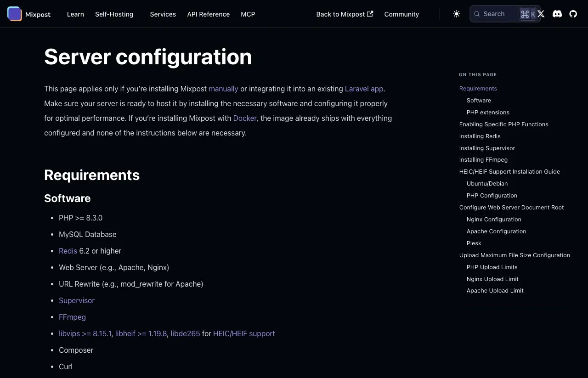Screen dimensions: 588x378
Task: Jump to Software in page outline
Action: click(479, 101)
